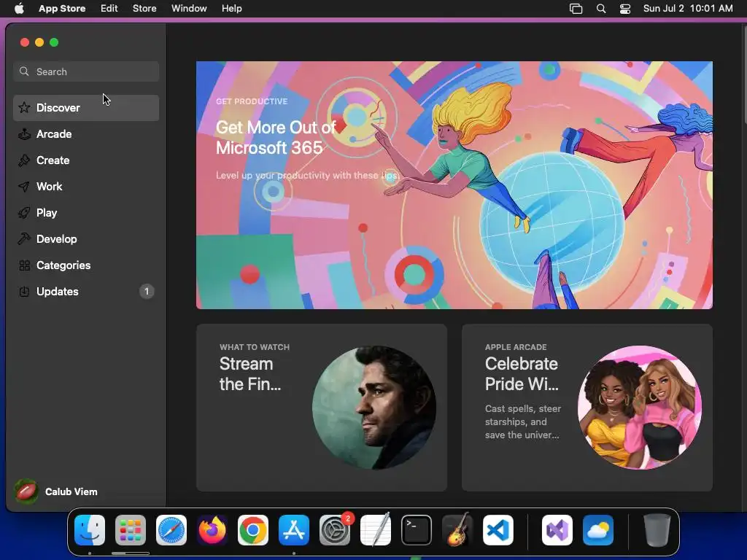Click the Stage Manager menu bar icon
The height and width of the screenshot is (560, 747).
(576, 8)
